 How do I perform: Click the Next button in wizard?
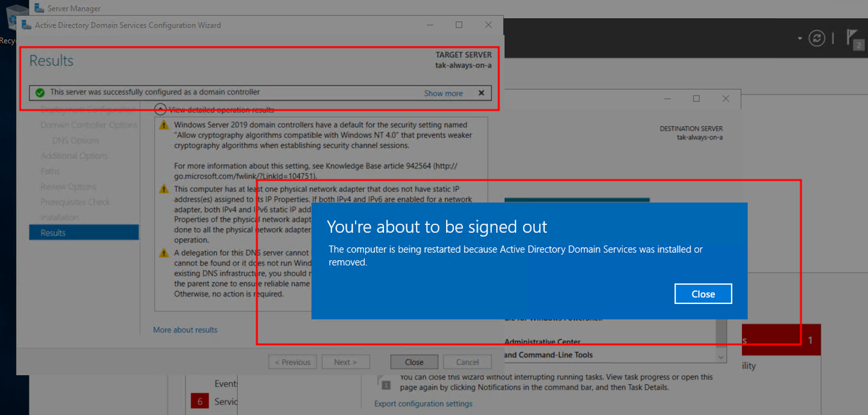coord(345,362)
